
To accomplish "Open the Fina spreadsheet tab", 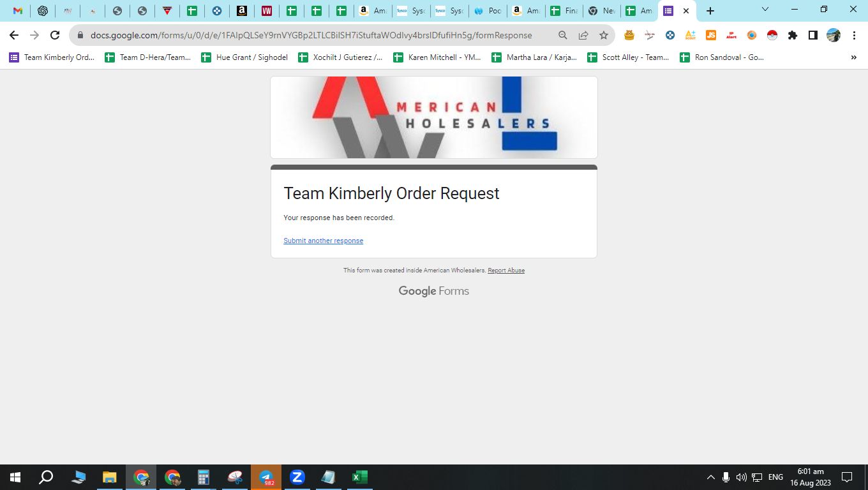I will [x=564, y=11].
